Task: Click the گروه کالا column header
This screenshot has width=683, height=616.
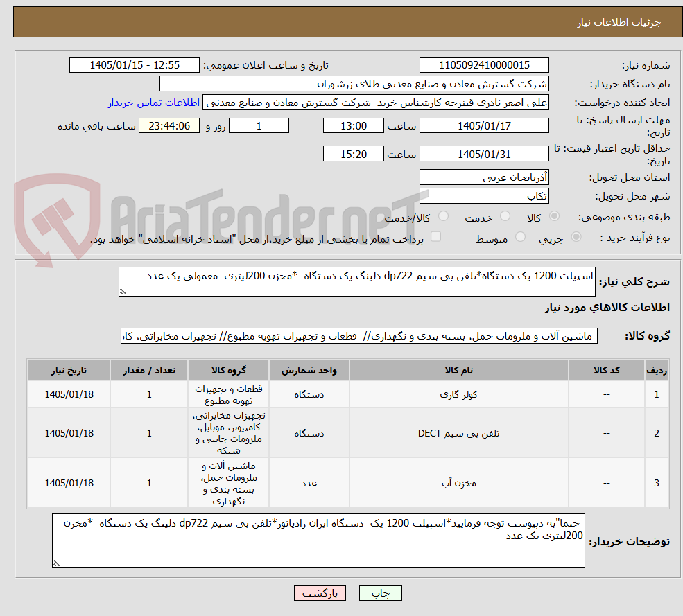Action: point(229,370)
